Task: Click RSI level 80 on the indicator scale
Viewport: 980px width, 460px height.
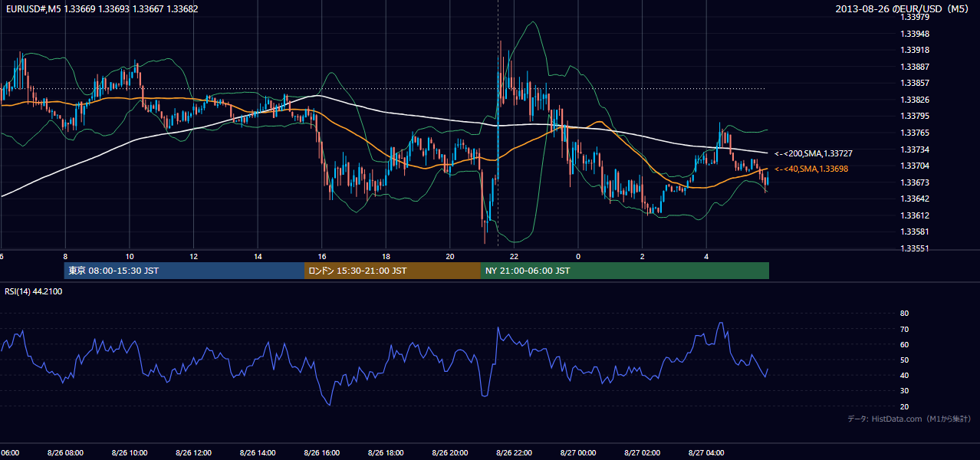Action: pos(904,314)
